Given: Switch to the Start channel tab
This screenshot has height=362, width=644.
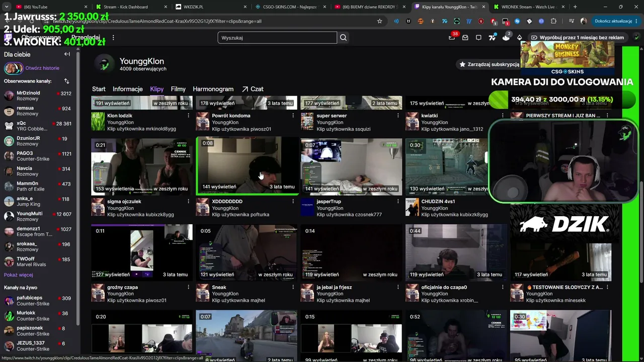Looking at the screenshot, I should pyautogui.click(x=99, y=89).
